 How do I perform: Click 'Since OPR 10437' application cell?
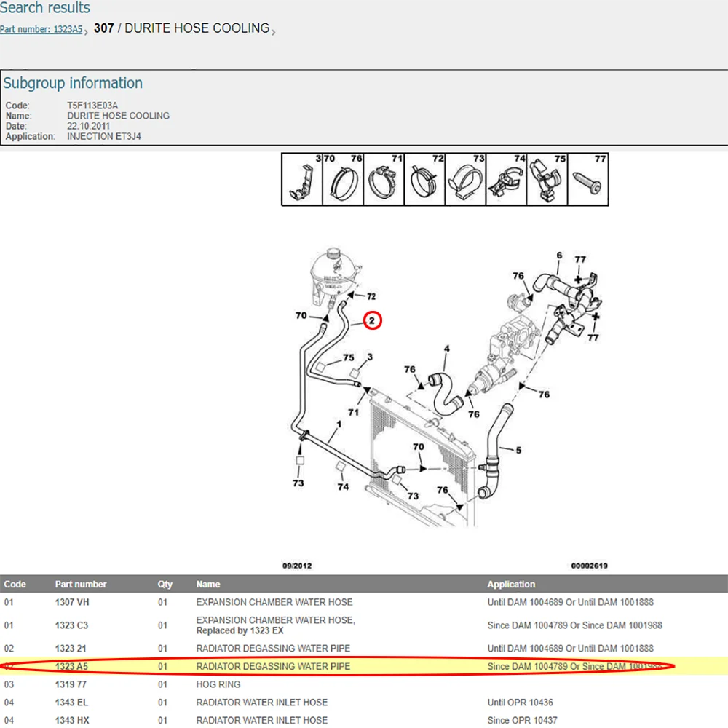(522, 720)
